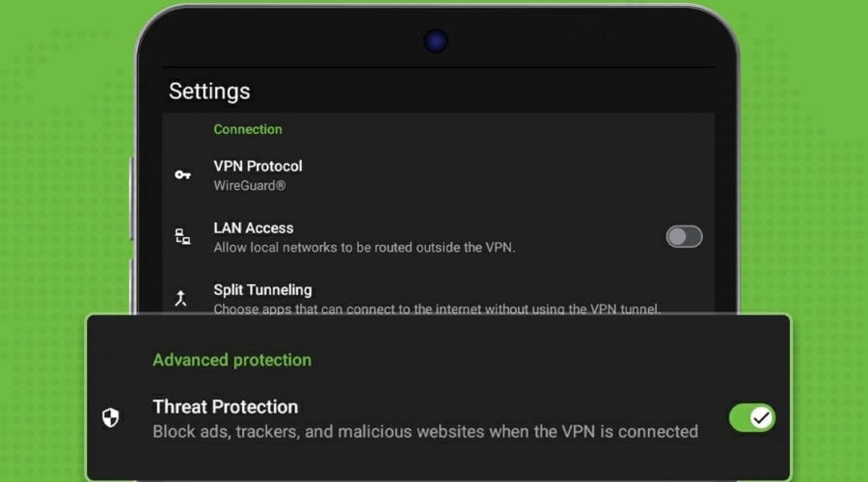
Task: Click the Threat Protection description text
Action: tap(425, 432)
